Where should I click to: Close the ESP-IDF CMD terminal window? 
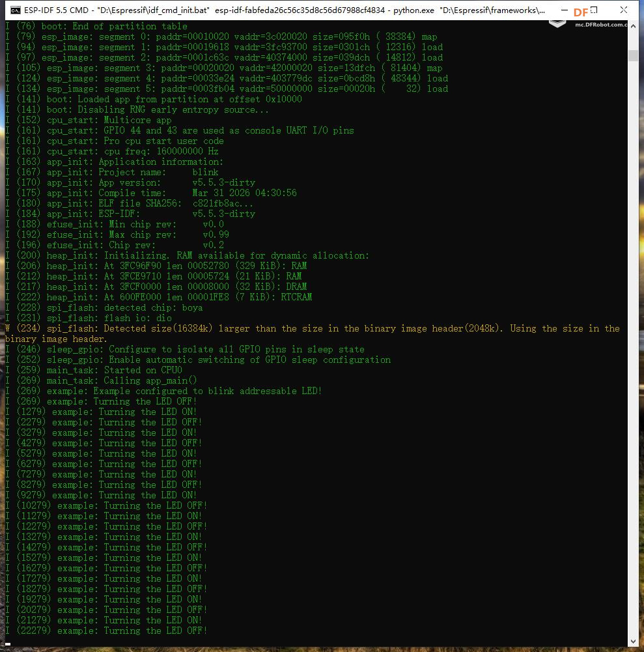pyautogui.click(x=624, y=10)
